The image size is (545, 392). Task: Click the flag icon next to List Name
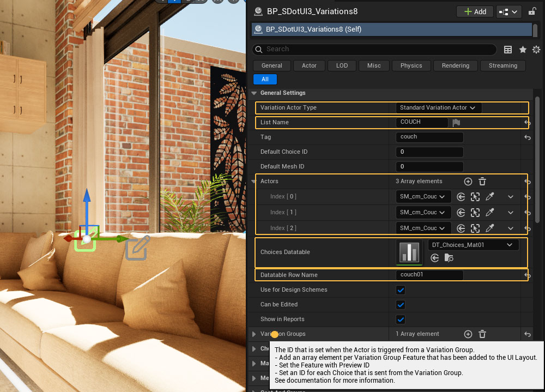pos(457,123)
